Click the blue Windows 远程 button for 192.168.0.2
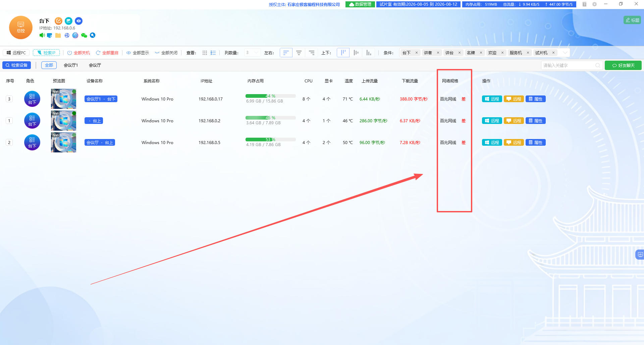Screen dimensions: 644x345 [492, 121]
